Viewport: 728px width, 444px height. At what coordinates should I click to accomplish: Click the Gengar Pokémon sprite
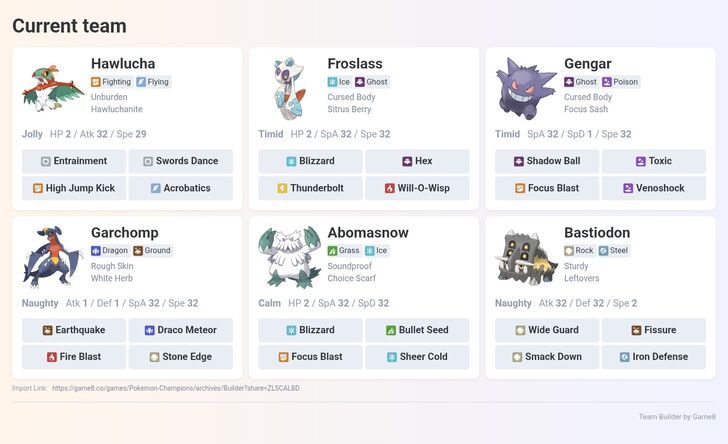(525, 89)
